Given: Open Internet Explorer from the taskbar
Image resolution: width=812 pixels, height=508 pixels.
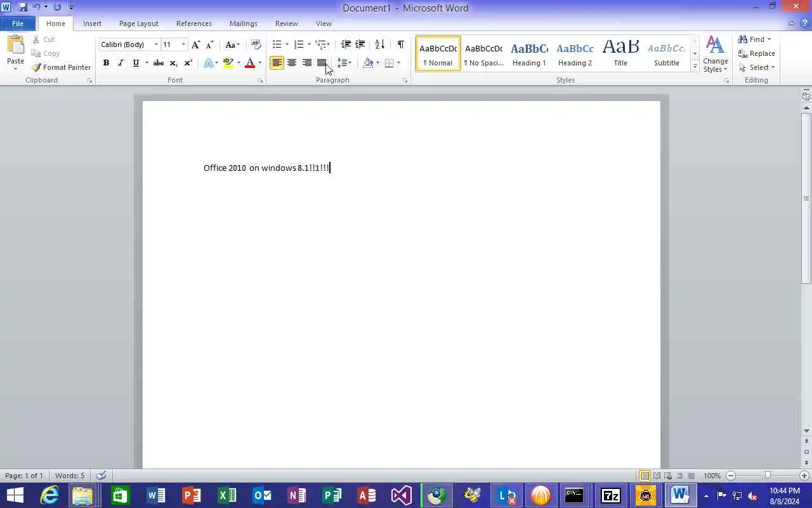Looking at the screenshot, I should click(49, 495).
